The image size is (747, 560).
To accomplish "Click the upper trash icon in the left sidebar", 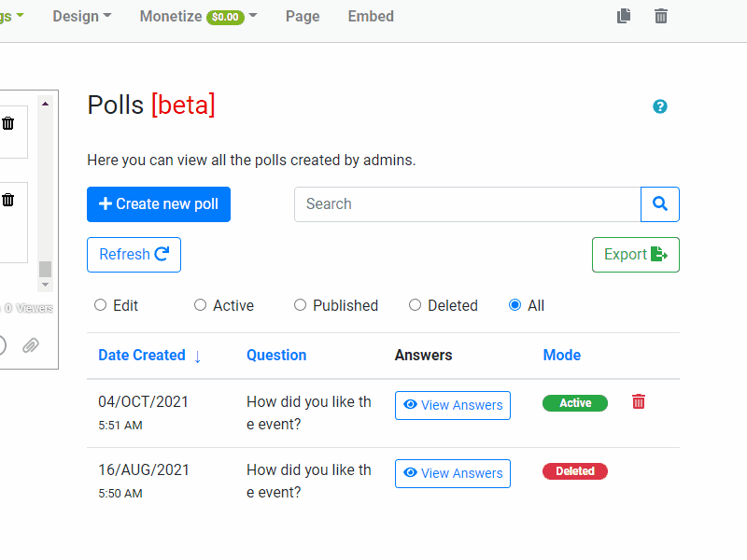I will coord(9,123).
